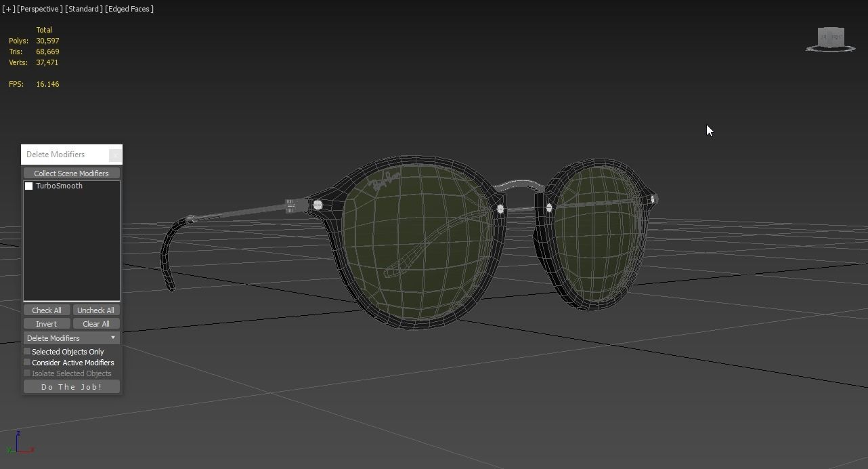Screen dimensions: 868x469
Task: Click the sunglasses nose bridge
Action: pos(520,184)
